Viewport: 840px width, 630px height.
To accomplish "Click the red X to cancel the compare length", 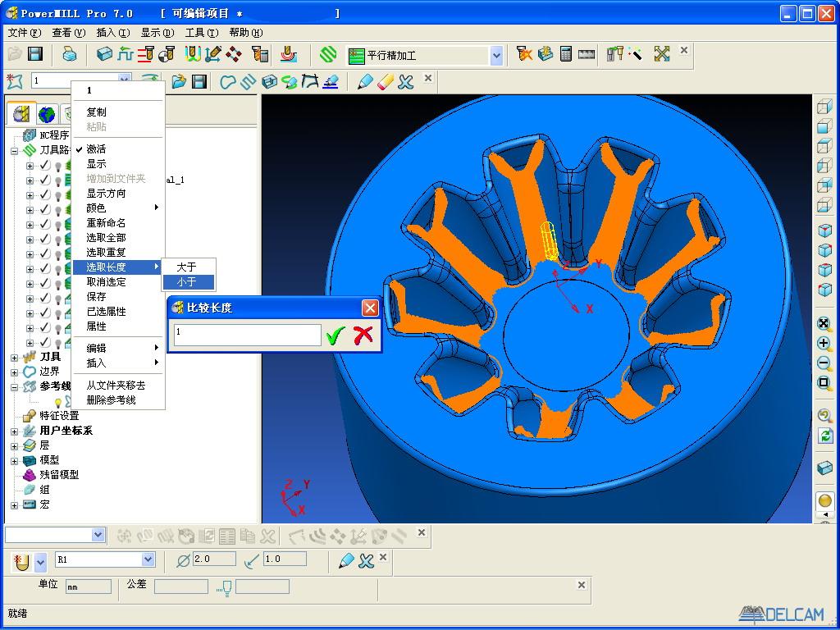I will pos(363,335).
